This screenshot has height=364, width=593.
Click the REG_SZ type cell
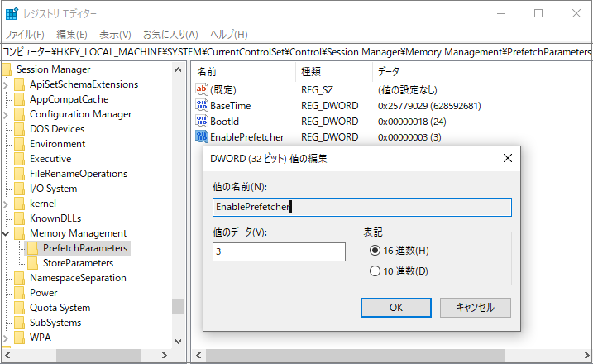317,89
